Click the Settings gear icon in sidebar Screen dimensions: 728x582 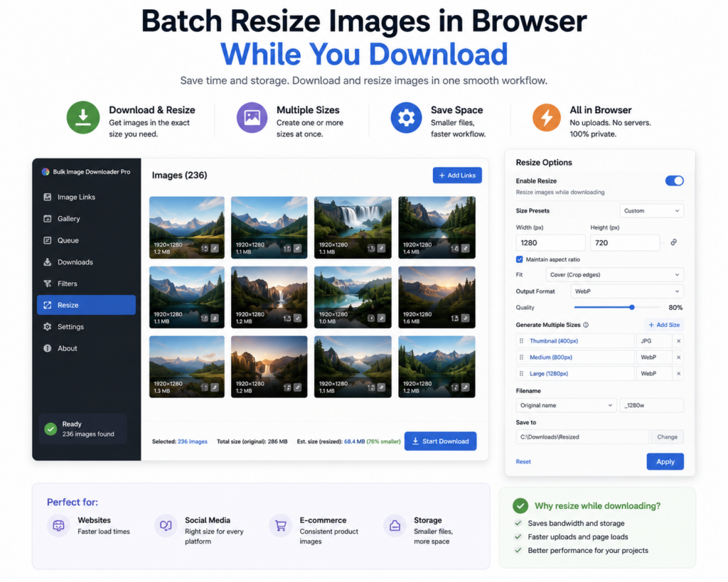point(48,327)
